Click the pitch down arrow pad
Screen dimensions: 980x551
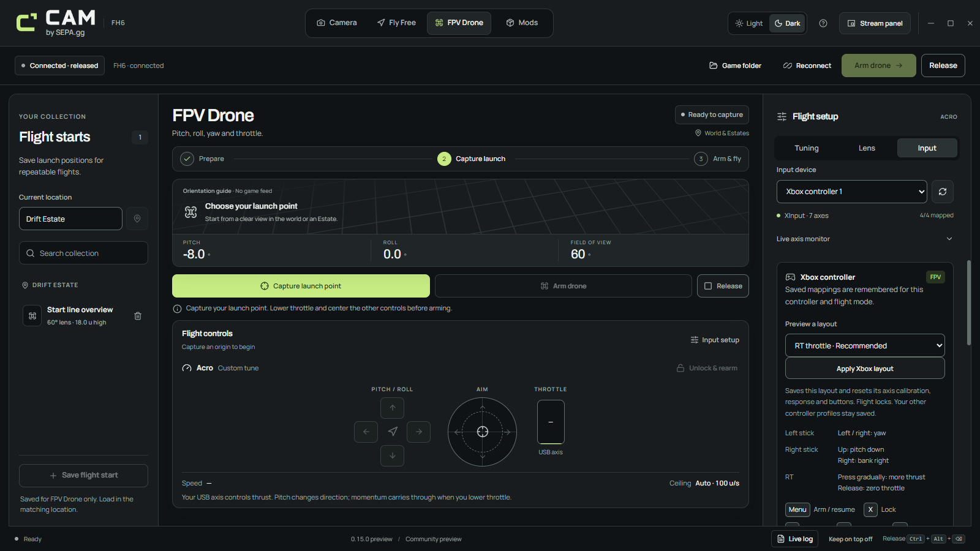[x=393, y=455]
